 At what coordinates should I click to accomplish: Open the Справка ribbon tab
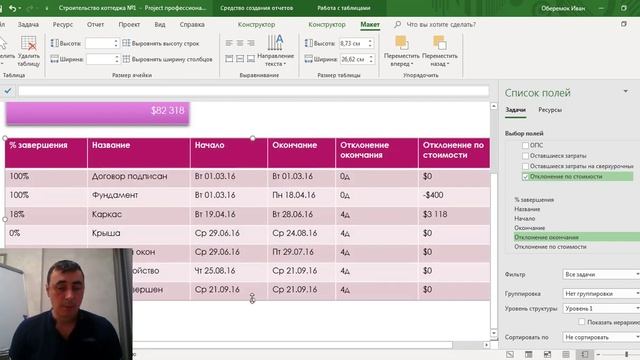click(x=192, y=24)
